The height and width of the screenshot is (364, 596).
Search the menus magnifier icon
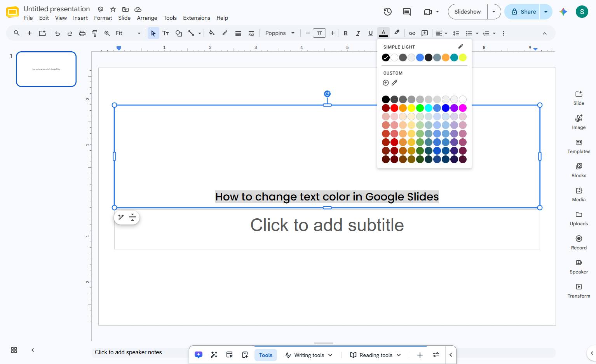click(x=17, y=33)
